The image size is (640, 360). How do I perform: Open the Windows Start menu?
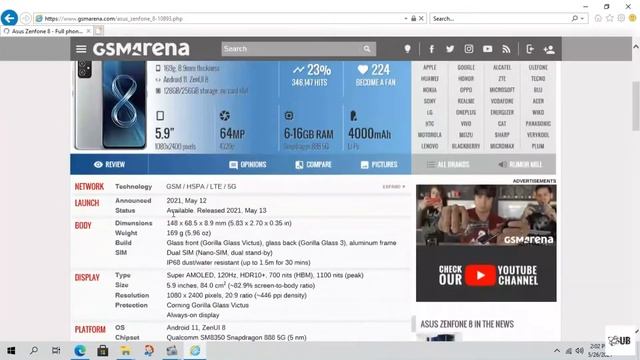click(x=11, y=351)
